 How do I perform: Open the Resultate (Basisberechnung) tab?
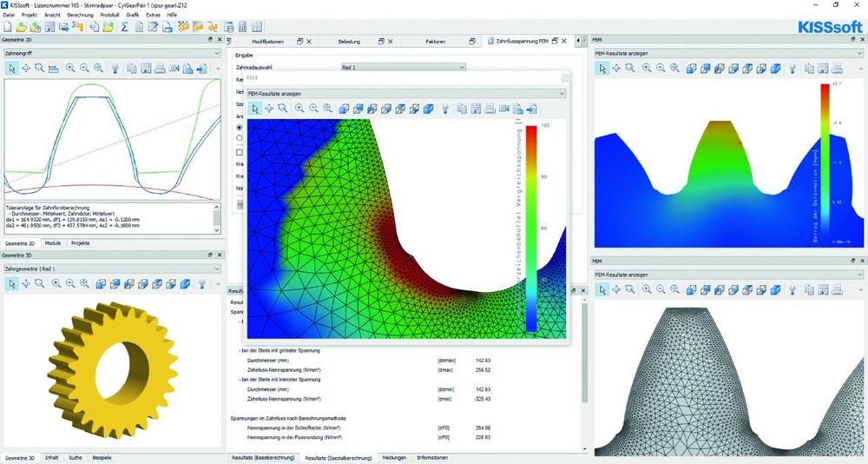point(263,458)
